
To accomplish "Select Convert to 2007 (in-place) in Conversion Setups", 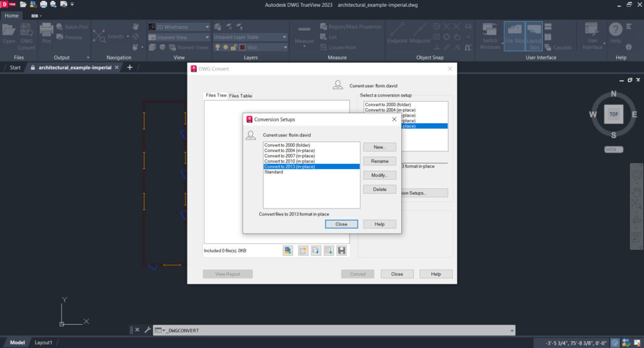I will [x=311, y=156].
